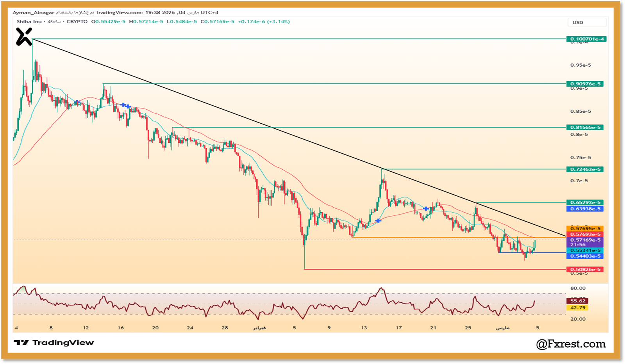Click the red RSI value label 55.62
The width and height of the screenshot is (625, 364).
pyautogui.click(x=577, y=301)
